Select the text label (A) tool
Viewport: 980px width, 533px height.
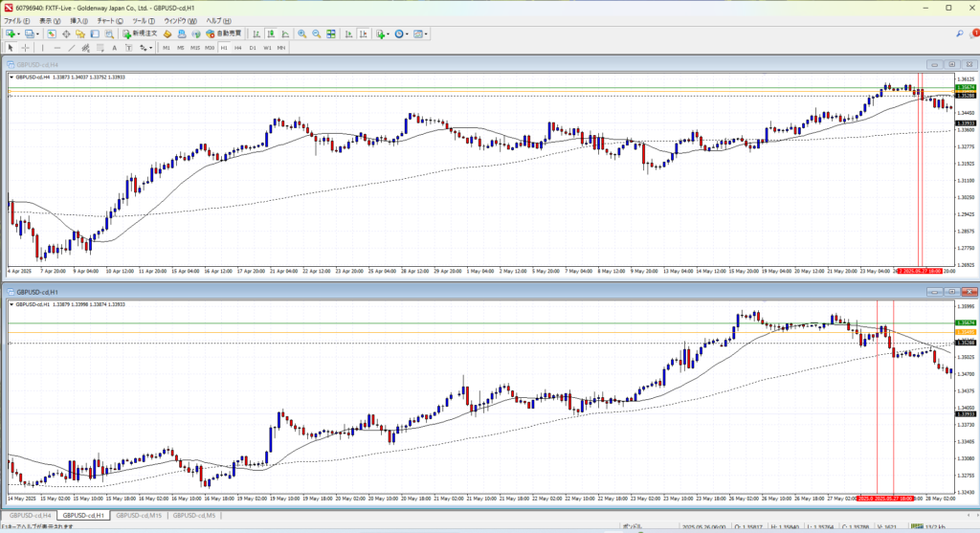click(114, 47)
